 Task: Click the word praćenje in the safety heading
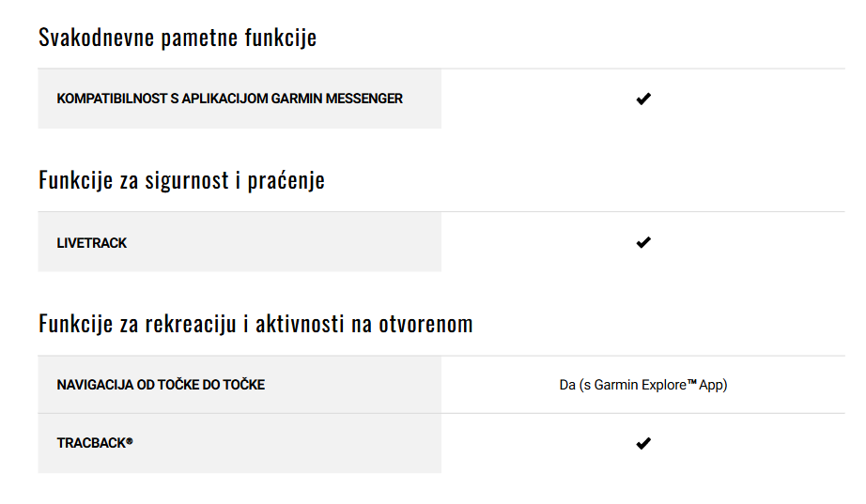coord(286,180)
